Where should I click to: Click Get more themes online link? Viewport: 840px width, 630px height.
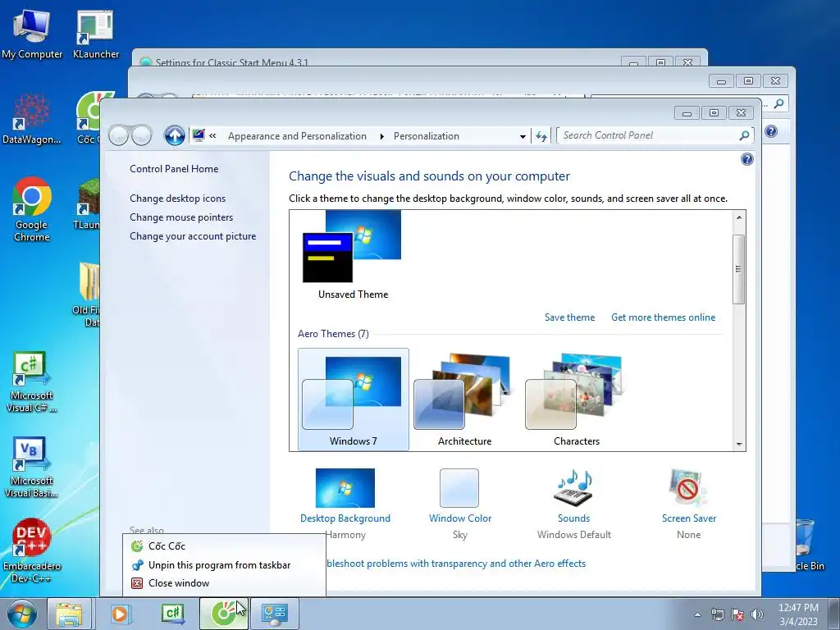click(x=663, y=317)
